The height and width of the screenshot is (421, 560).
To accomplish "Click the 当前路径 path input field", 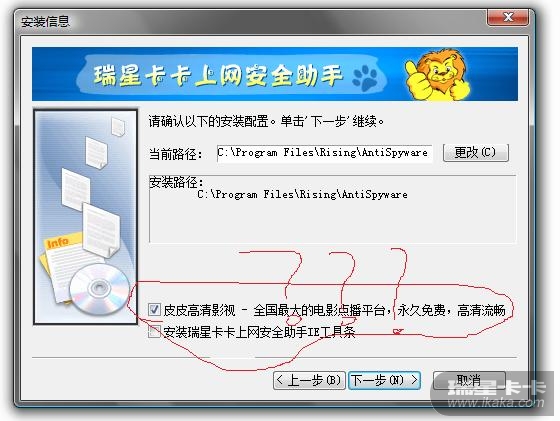I will pyautogui.click(x=324, y=153).
